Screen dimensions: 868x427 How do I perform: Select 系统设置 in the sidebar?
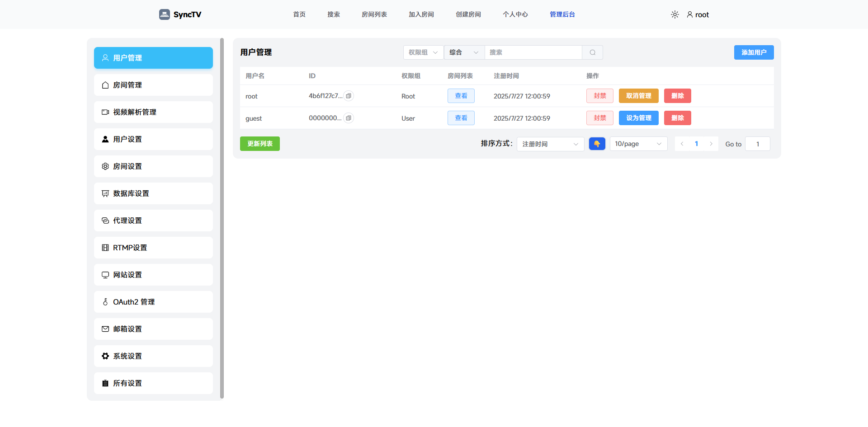coord(153,356)
